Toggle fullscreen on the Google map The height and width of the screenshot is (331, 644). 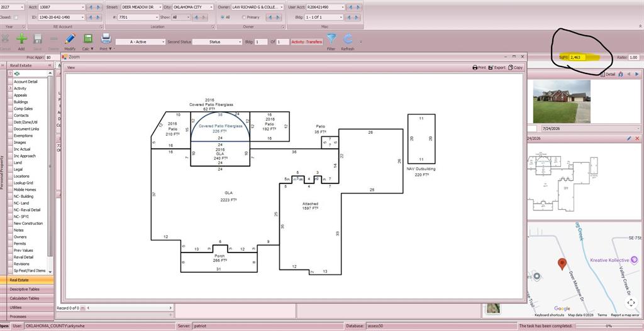631,303
